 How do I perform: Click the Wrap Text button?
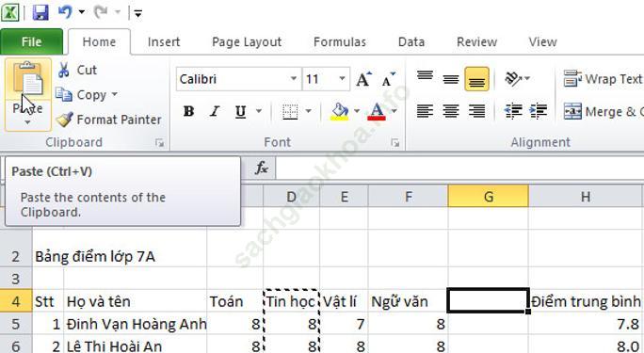coord(603,79)
